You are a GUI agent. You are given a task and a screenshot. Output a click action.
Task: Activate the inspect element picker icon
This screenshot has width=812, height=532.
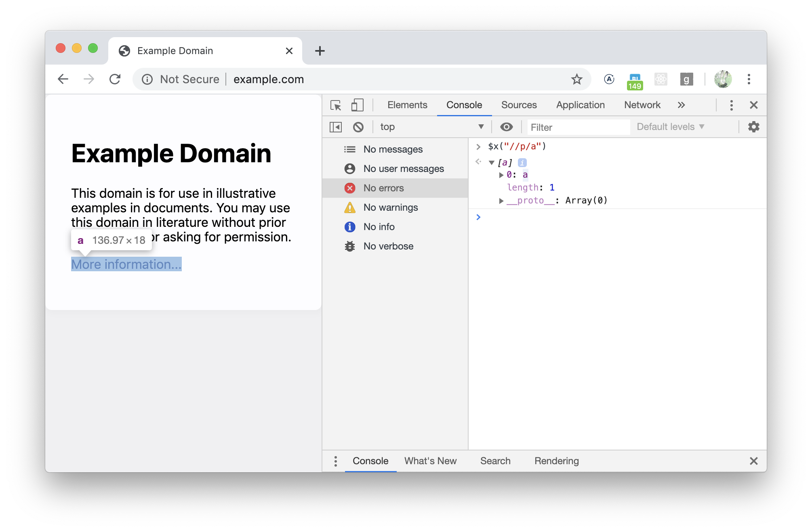click(x=336, y=105)
